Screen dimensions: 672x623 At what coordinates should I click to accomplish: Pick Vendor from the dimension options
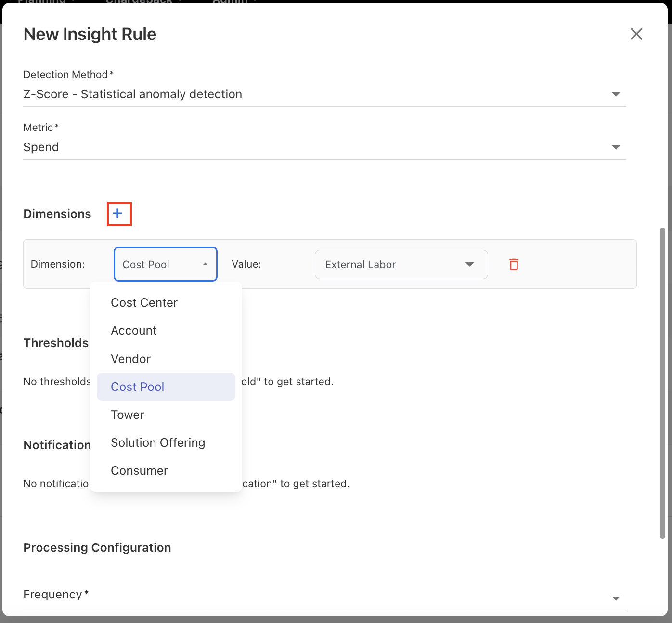(130, 359)
